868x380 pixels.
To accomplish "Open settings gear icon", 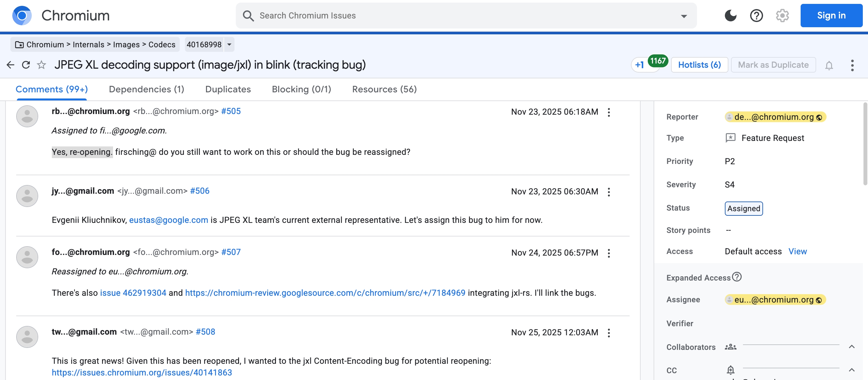I will click(x=782, y=16).
